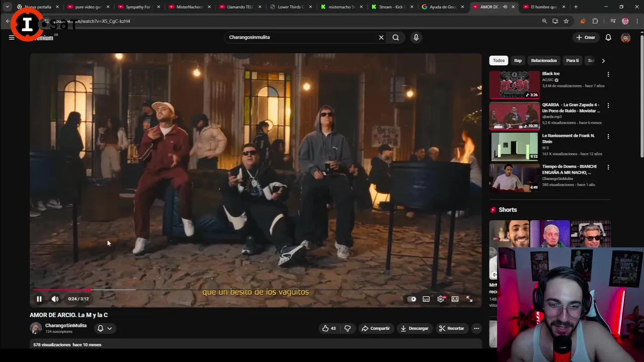This screenshot has width=644, height=362.
Task: Open player settings gear icon
Action: click(441, 299)
